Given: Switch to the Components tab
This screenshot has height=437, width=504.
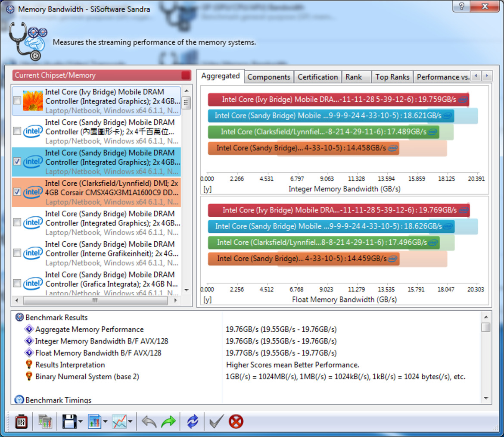Looking at the screenshot, I should point(269,77).
